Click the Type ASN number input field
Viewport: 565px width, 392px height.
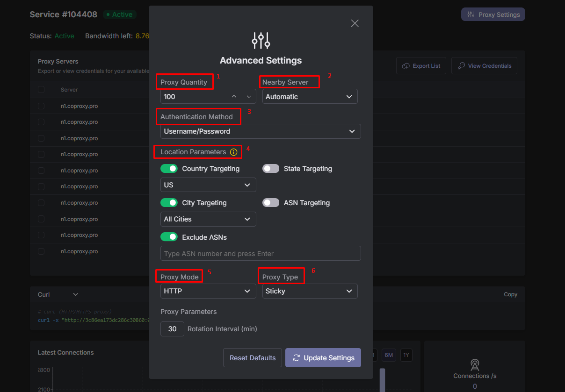coord(261,253)
